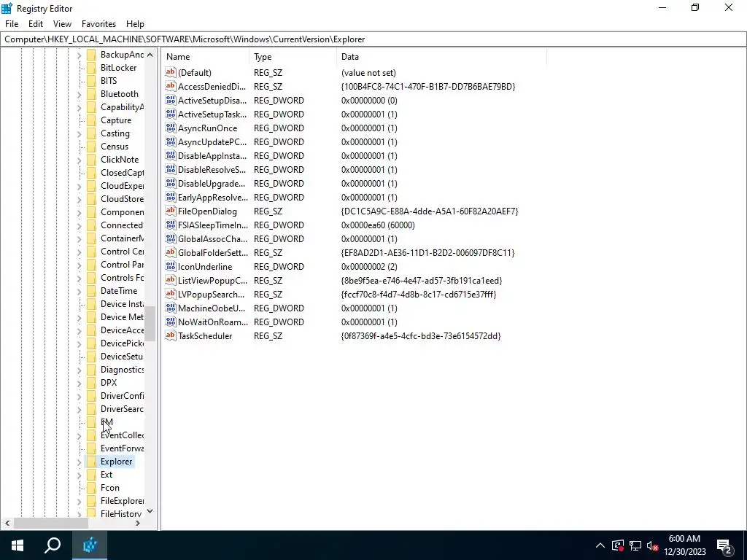Select the BITS key in tree
Screen dimensions: 747x560
click(x=109, y=80)
